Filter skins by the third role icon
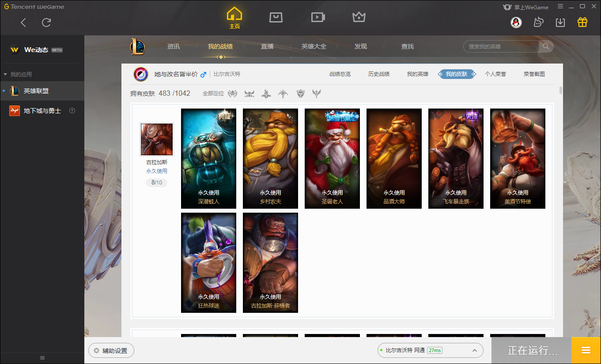The height and width of the screenshot is (364, 601). [266, 94]
